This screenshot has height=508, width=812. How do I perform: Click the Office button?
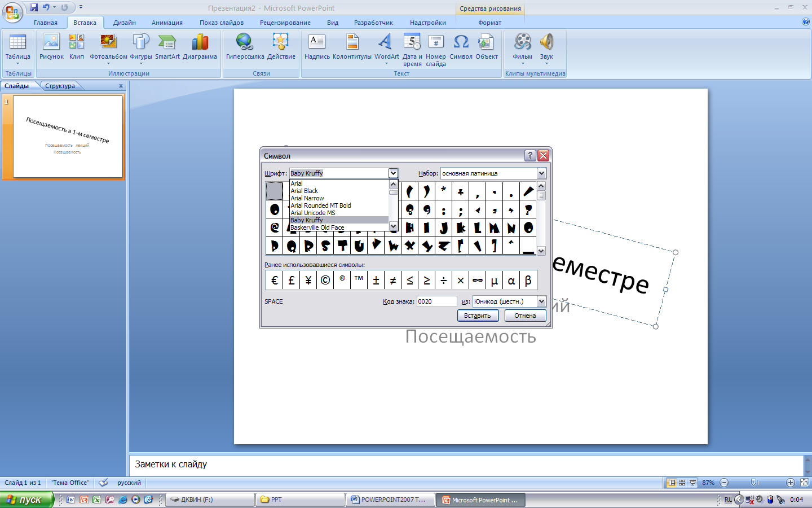pos(12,11)
